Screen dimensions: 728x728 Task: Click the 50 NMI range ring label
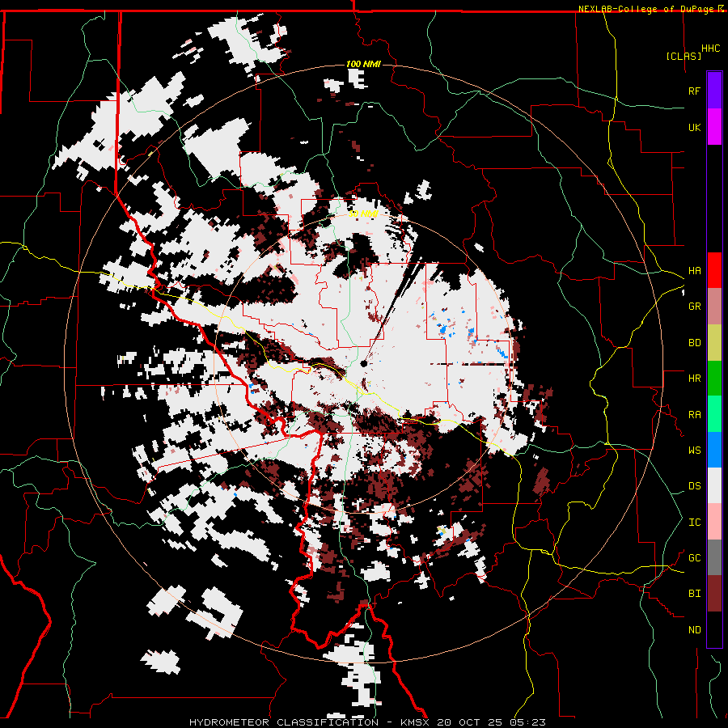pos(363,214)
